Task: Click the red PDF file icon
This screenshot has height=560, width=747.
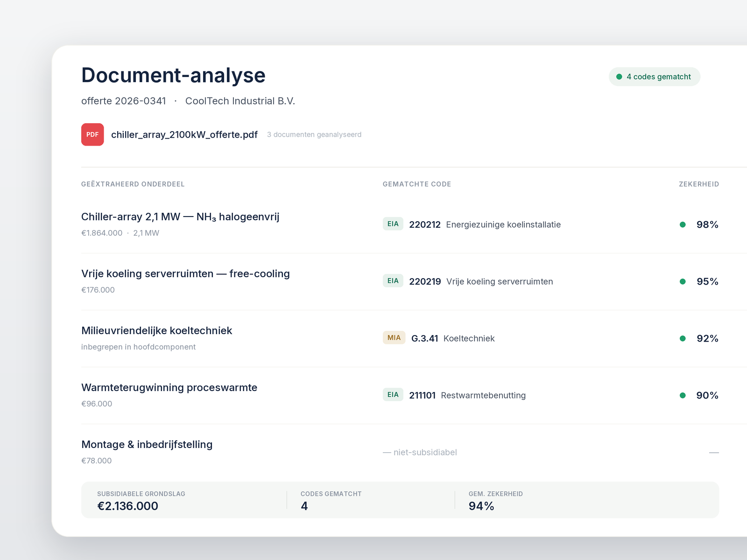Action: (x=92, y=134)
